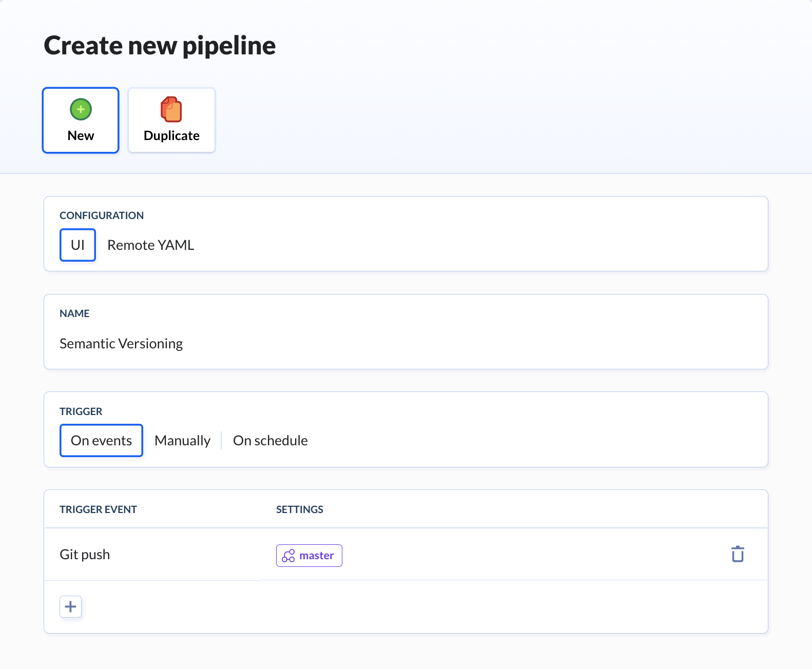
Task: Click the NAME section label
Action: click(74, 313)
